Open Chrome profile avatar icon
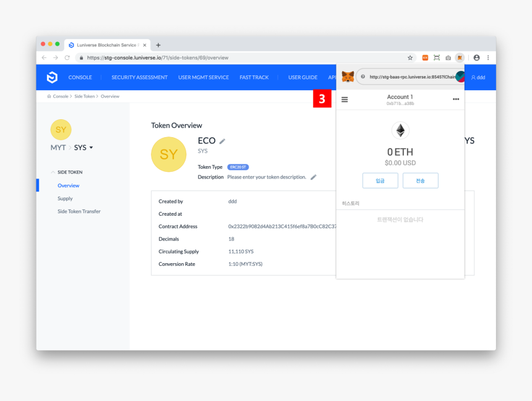 476,57
